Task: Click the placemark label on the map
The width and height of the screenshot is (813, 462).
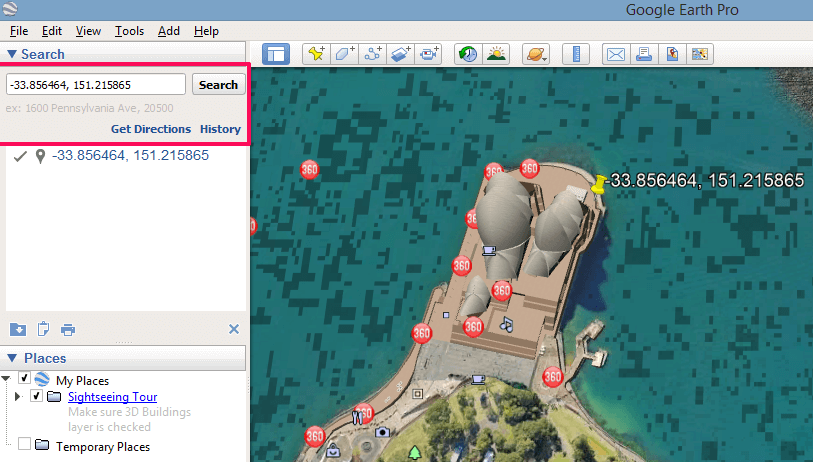Action: point(707,180)
